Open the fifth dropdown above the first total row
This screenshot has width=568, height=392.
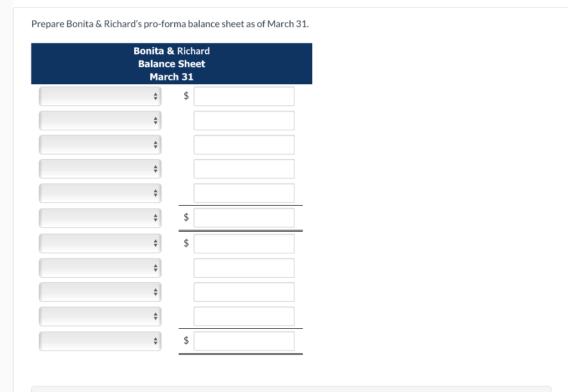point(100,193)
